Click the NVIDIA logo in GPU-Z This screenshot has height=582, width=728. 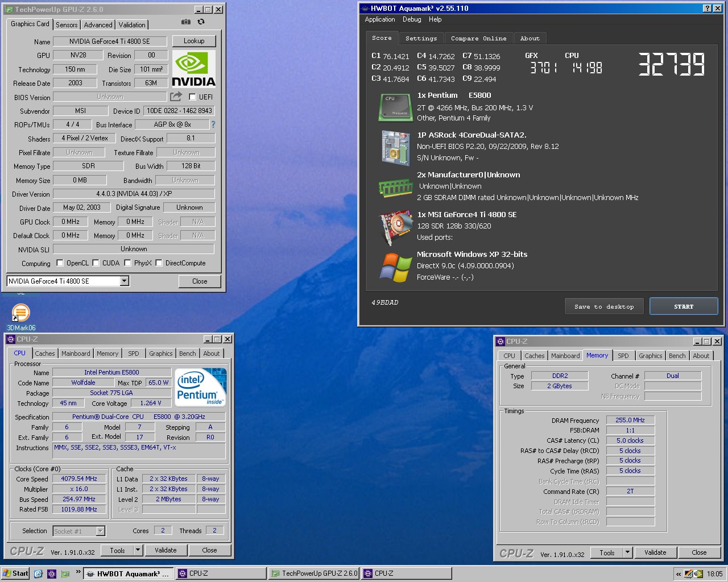click(193, 69)
